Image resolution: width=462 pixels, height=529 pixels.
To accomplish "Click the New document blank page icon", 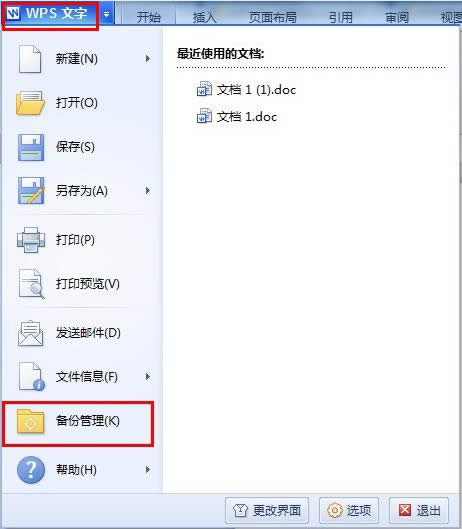I will pyautogui.click(x=30, y=59).
